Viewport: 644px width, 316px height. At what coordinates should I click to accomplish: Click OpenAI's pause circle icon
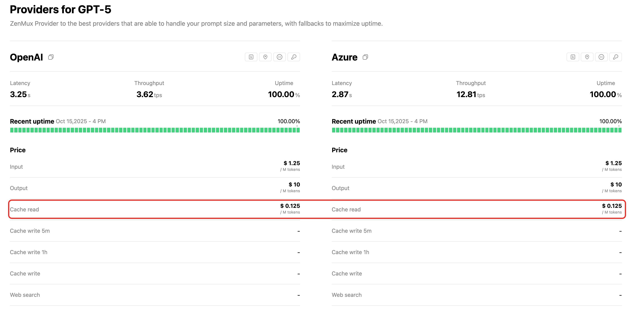pyautogui.click(x=280, y=57)
